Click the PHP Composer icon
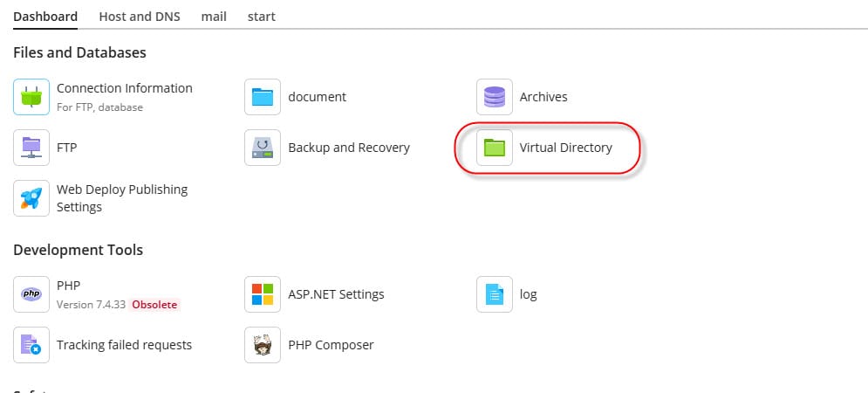The image size is (868, 393). coord(263,345)
